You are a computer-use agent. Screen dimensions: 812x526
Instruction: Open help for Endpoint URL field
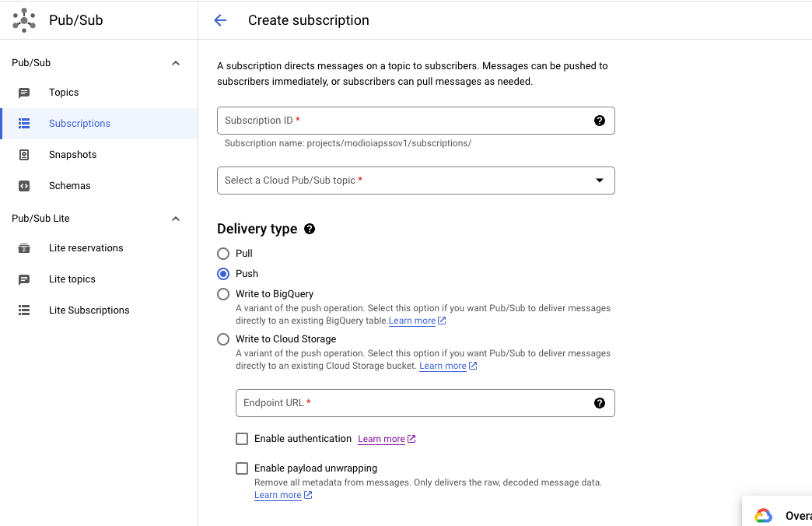pos(599,403)
